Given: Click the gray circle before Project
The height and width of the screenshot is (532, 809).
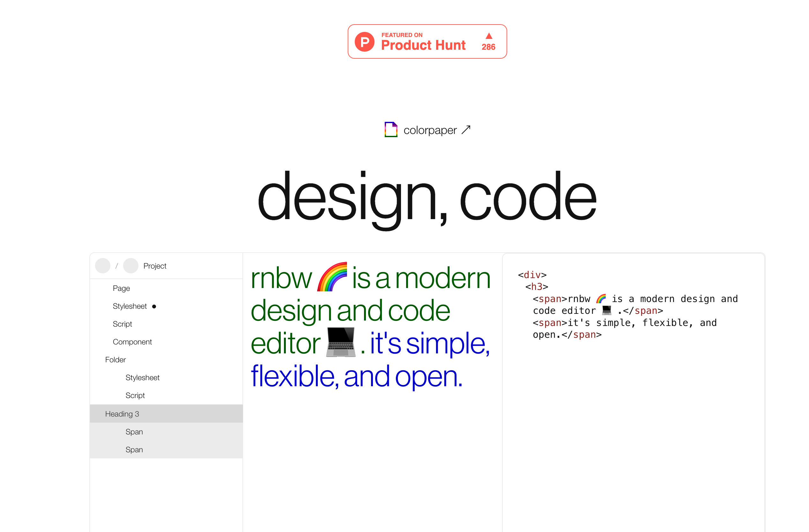Looking at the screenshot, I should click(130, 266).
